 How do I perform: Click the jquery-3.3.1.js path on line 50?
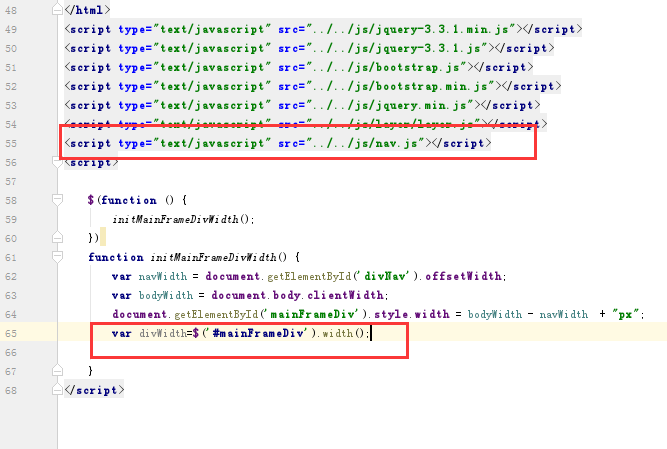[396, 48]
